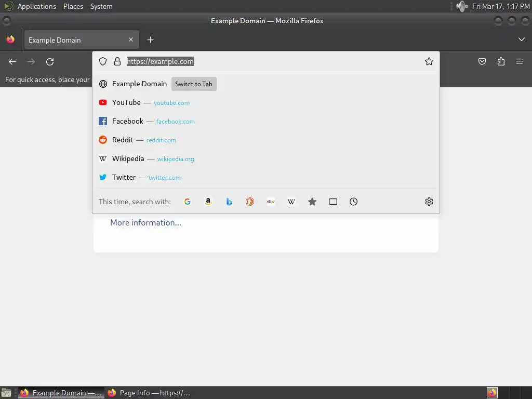The width and height of the screenshot is (532, 399).
Task: Search open tabs with the tab icon
Action: (333, 202)
